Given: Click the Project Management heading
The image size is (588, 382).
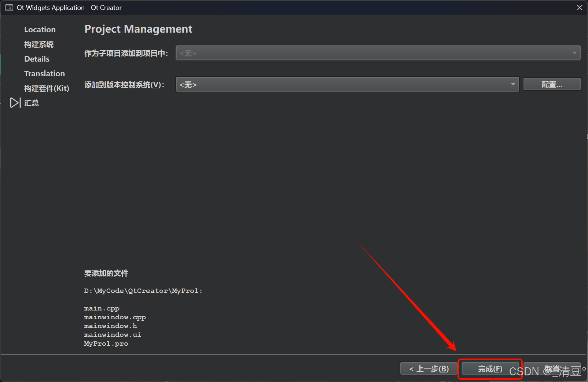Looking at the screenshot, I should (138, 29).
